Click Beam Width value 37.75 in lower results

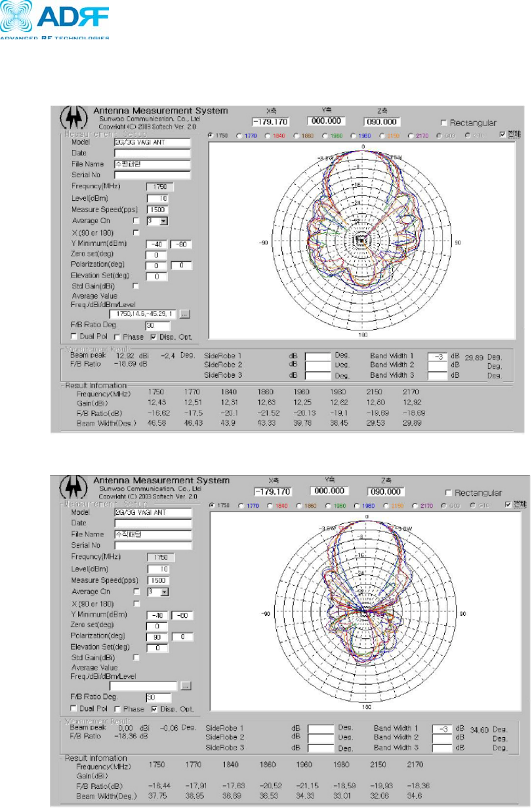click(159, 796)
